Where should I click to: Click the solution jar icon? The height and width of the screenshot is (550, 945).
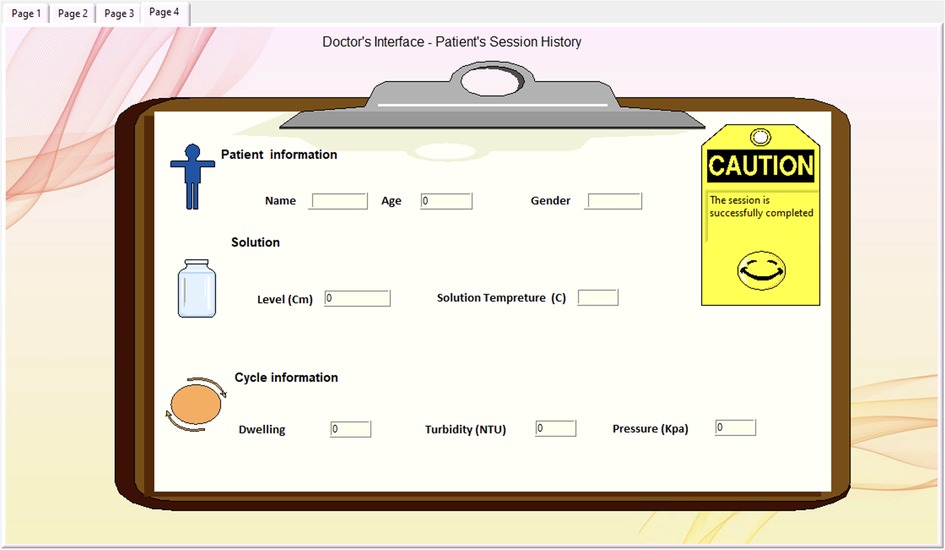pos(196,289)
